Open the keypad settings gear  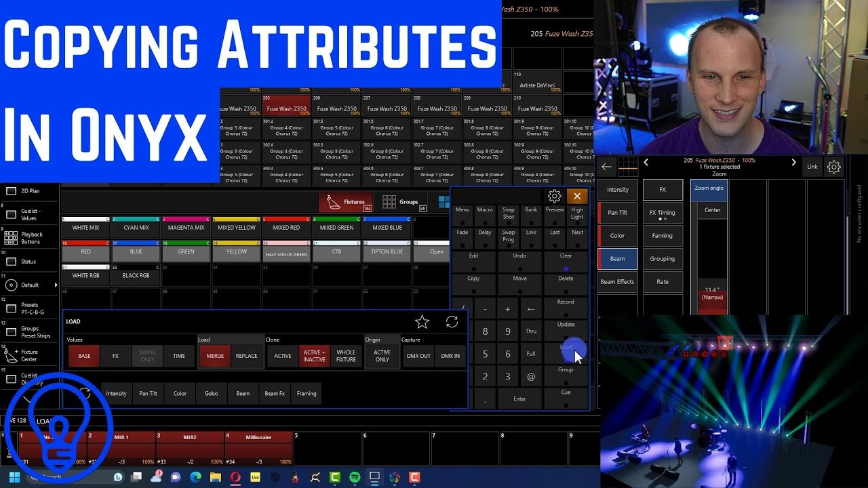[554, 196]
